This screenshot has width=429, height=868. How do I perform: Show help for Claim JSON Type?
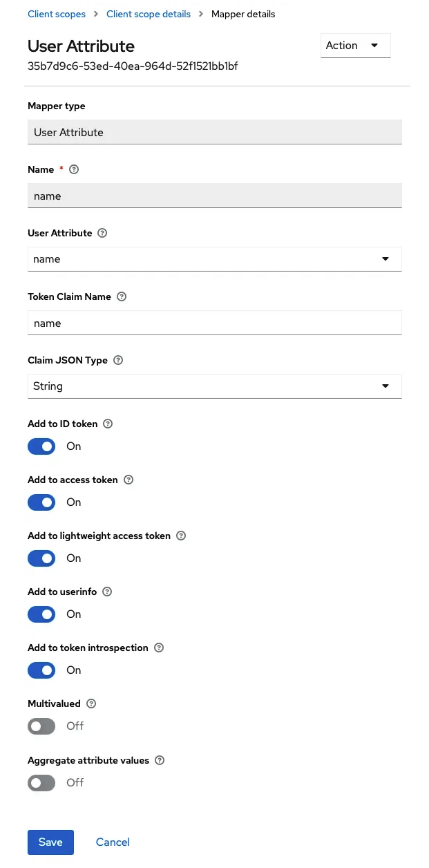tap(118, 360)
